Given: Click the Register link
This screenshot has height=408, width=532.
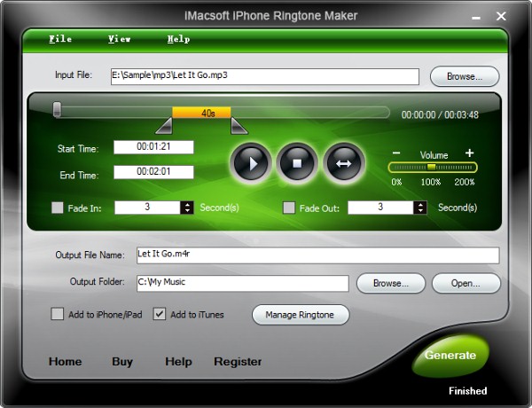Looking at the screenshot, I should (238, 362).
